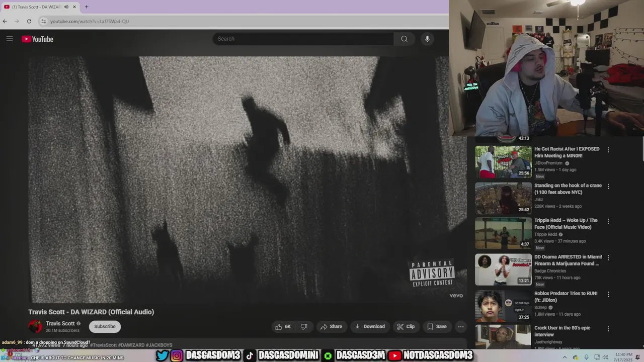Open options menu for Trippie Redd video
The image size is (644, 362).
(x=608, y=221)
